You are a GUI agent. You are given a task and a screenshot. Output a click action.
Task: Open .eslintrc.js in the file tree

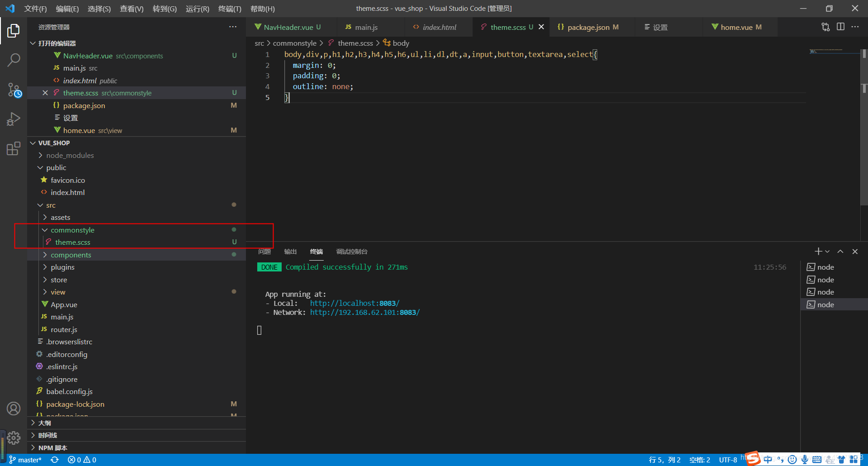point(62,366)
